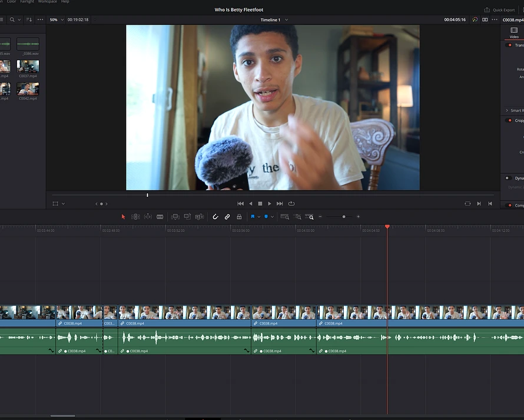
Task: Expand the Smart Reframe section
Action: coord(507,110)
